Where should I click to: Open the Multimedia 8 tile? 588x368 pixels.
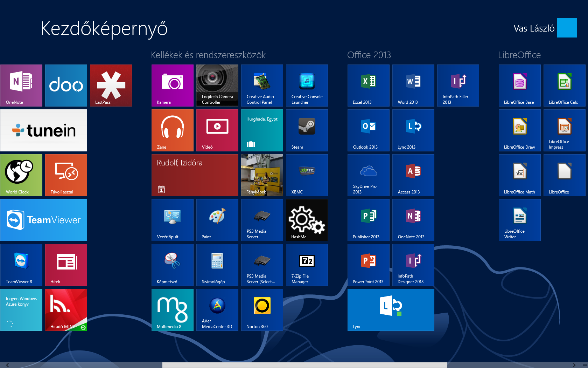(173, 310)
